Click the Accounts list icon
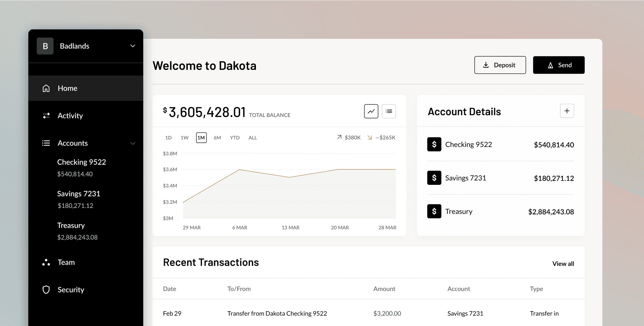 point(46,143)
